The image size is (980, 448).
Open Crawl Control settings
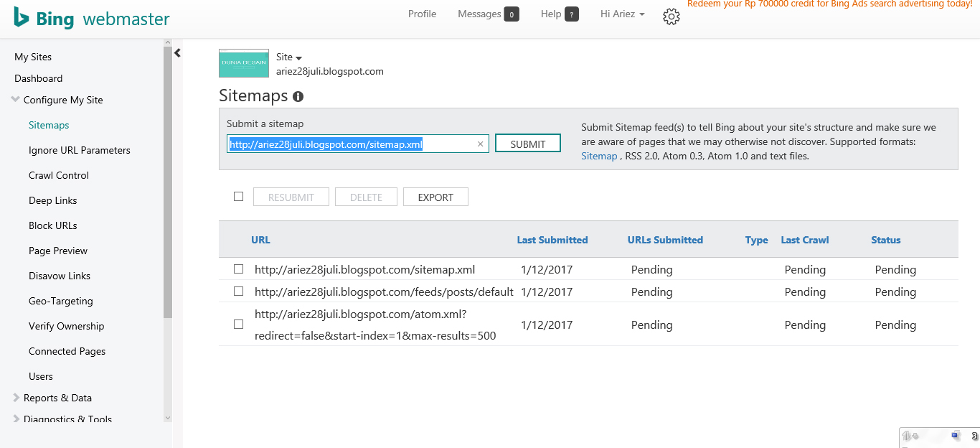[59, 175]
